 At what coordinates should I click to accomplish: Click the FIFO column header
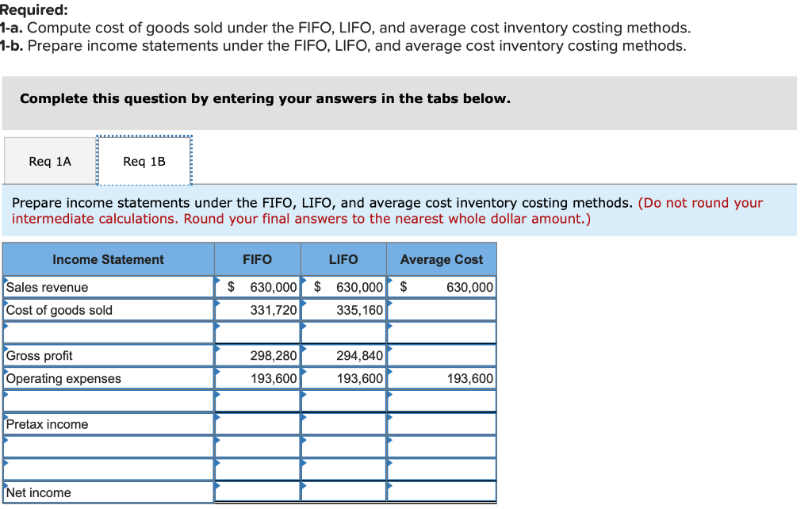(257, 258)
